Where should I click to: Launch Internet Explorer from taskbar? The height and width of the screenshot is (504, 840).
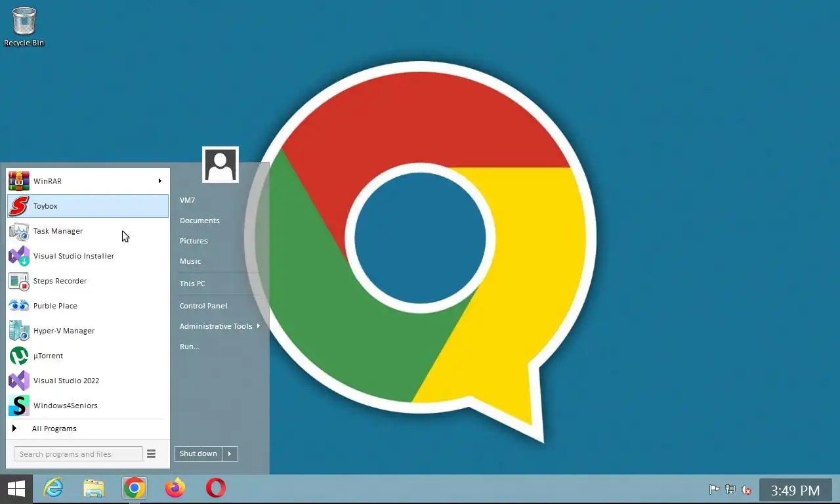coord(53,488)
